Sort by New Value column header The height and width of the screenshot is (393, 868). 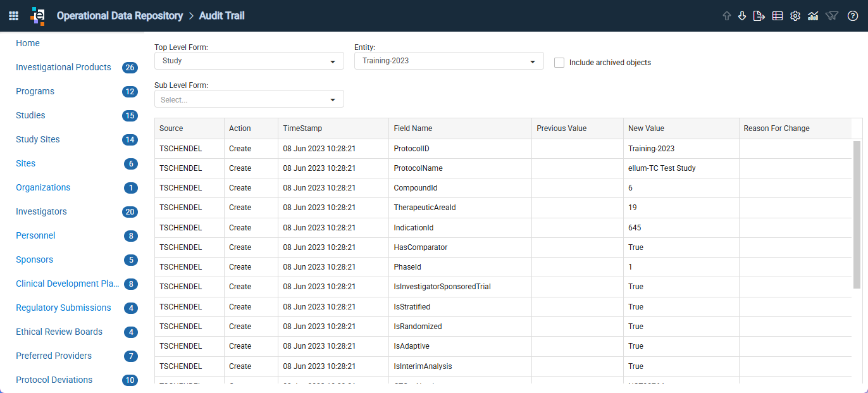[681, 128]
